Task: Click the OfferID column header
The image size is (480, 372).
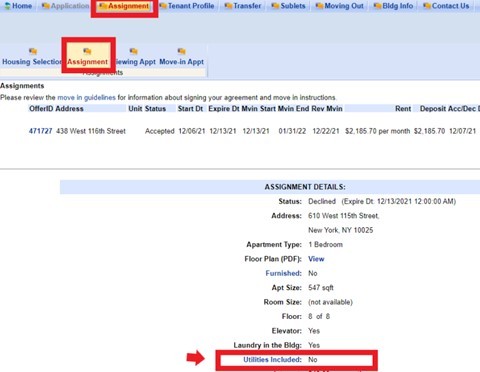Action: [41, 109]
